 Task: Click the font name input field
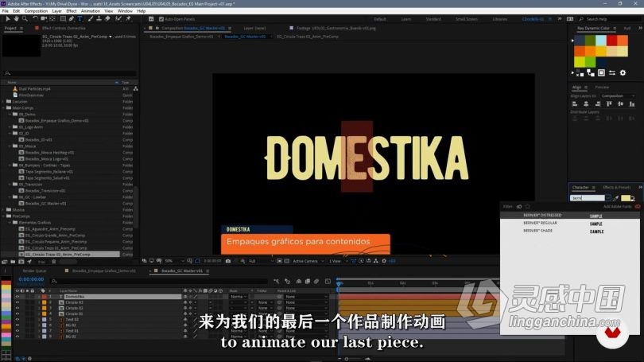click(588, 198)
